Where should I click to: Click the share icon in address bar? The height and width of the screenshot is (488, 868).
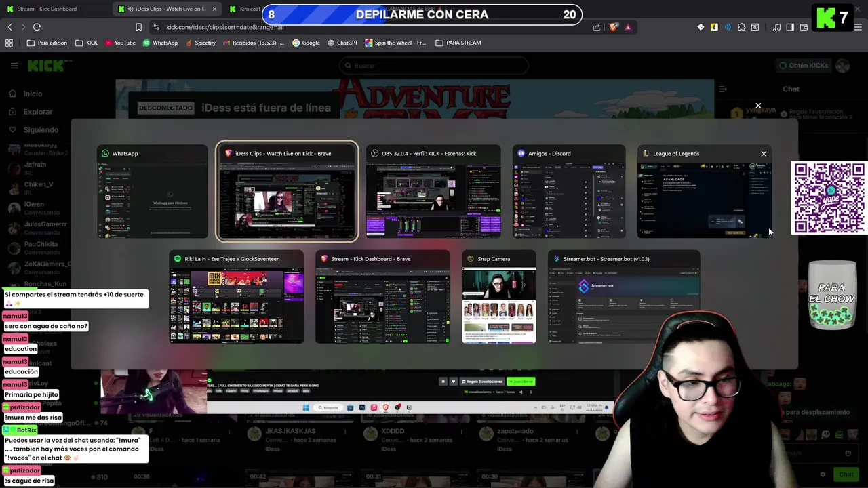click(597, 27)
